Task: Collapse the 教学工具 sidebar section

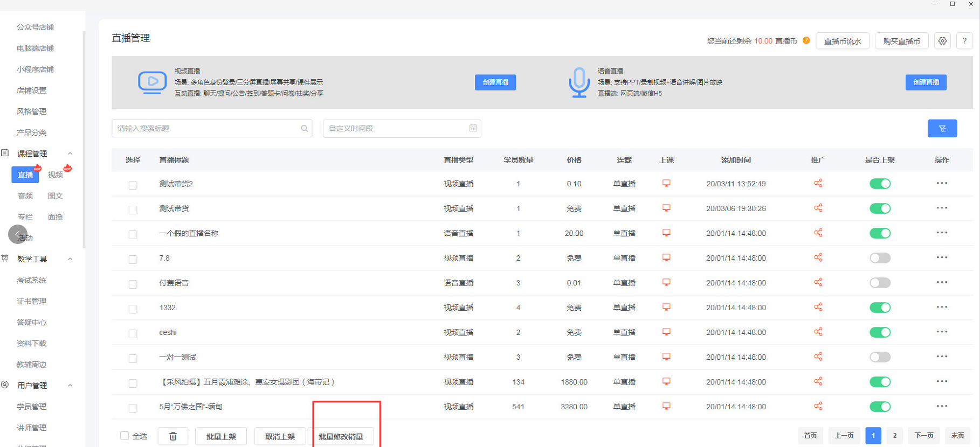Action: pyautogui.click(x=70, y=259)
